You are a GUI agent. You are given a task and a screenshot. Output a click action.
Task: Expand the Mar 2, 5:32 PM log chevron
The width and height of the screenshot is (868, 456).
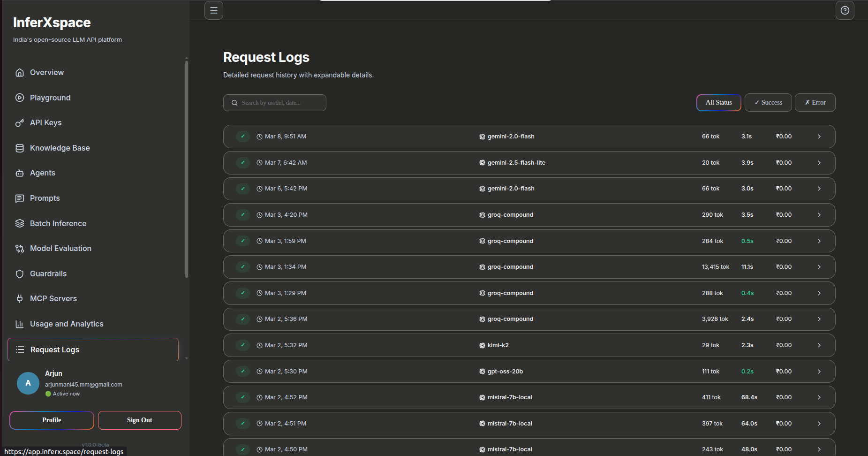coord(819,345)
